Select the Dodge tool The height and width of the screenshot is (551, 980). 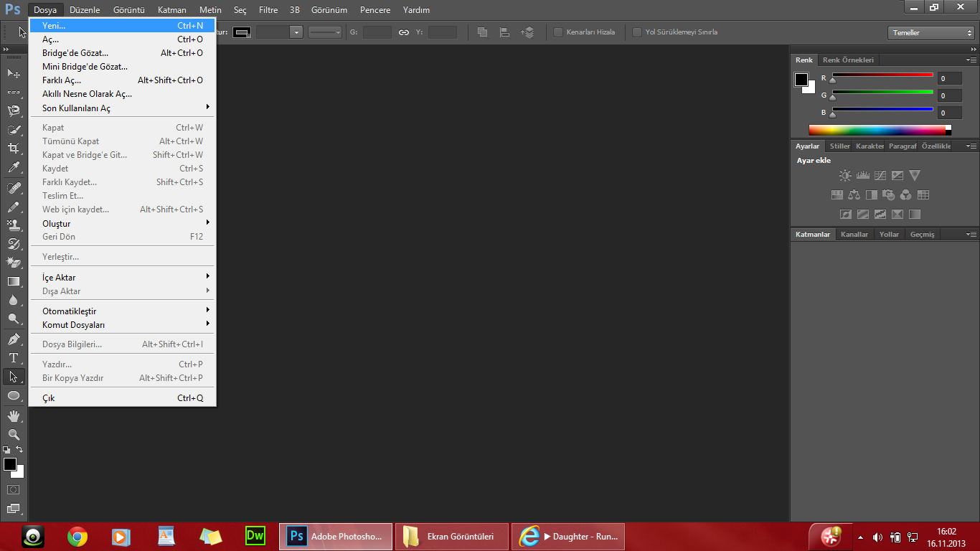14,319
